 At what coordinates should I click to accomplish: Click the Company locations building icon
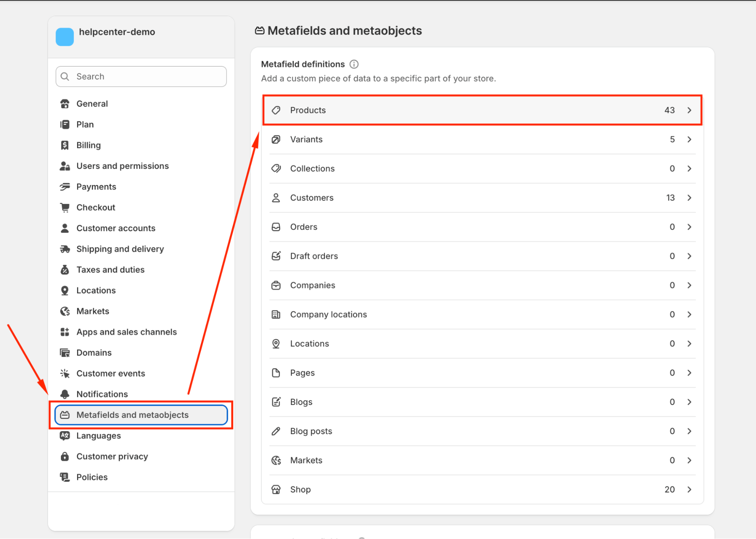pyautogui.click(x=276, y=315)
